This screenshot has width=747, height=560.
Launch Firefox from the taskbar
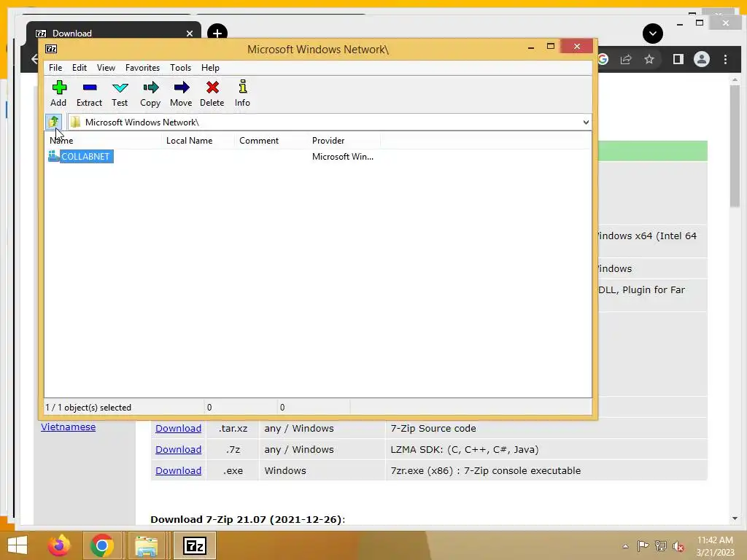pyautogui.click(x=59, y=545)
